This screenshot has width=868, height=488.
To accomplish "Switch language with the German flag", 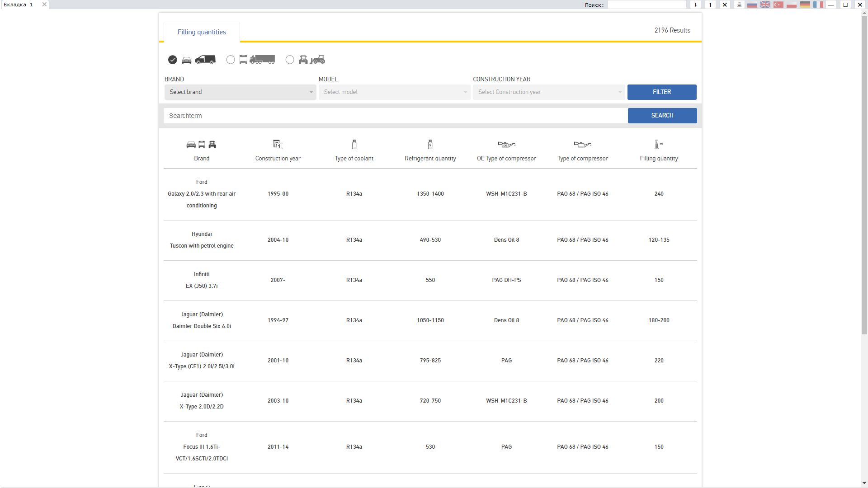I will 805,5.
